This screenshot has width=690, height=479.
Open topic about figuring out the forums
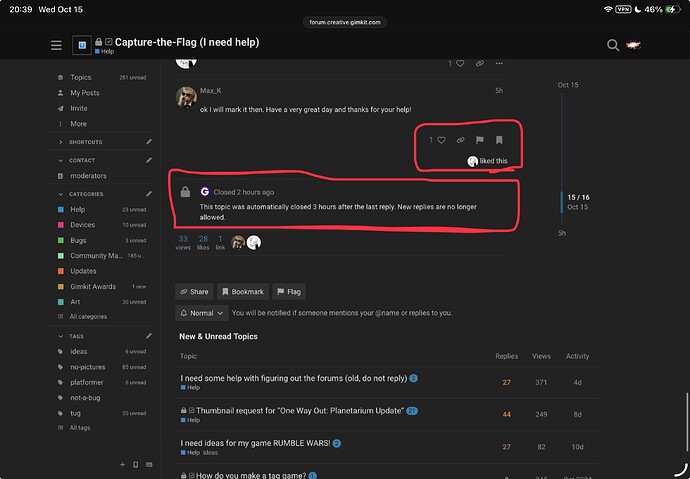pyautogui.click(x=294, y=378)
